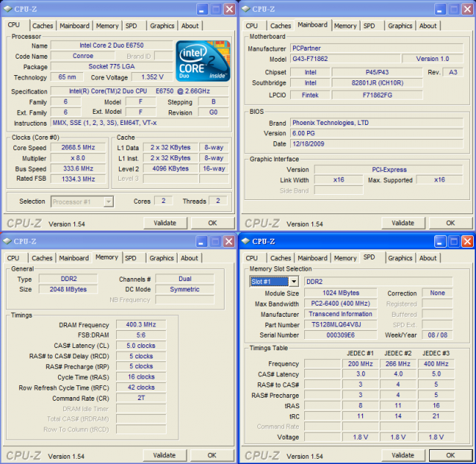Click the BIOS brand Phoenix Technologies, LTD
Screen dimensions: 476x464
(377, 123)
